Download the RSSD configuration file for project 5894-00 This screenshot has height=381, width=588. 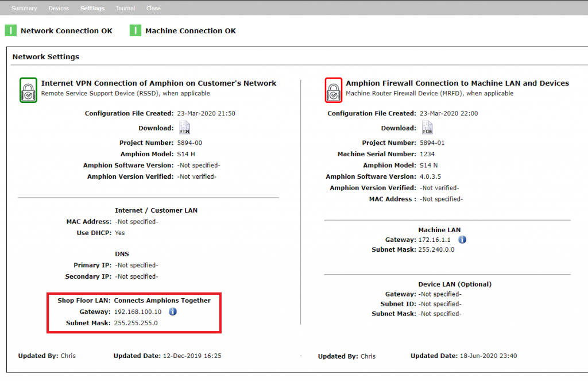(x=184, y=128)
